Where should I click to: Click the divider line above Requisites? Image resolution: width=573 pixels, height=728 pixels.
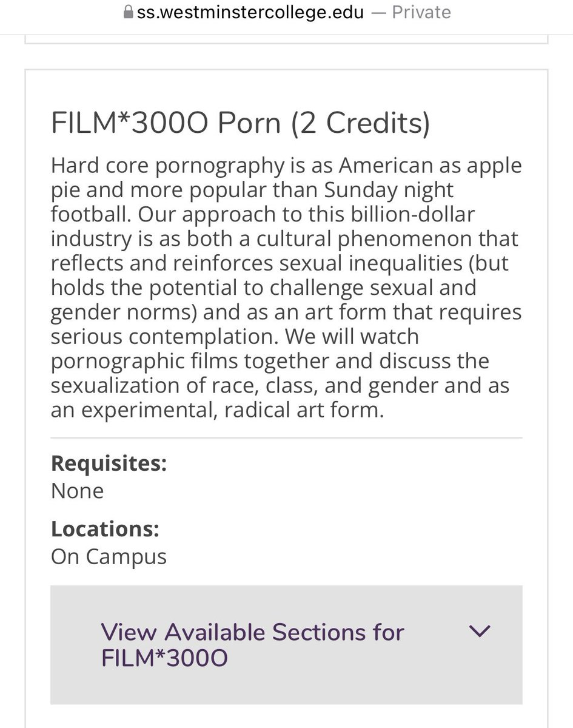[286, 437]
